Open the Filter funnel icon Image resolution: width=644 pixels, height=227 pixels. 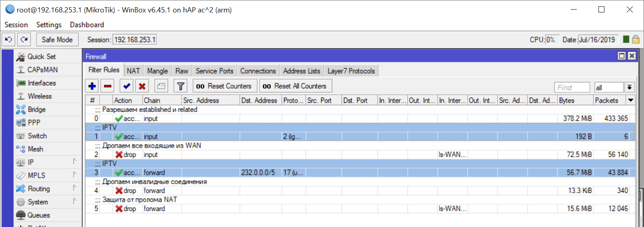[181, 86]
